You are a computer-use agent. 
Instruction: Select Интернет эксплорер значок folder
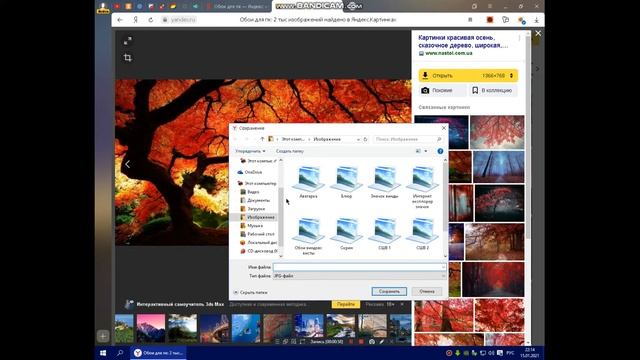point(422,187)
